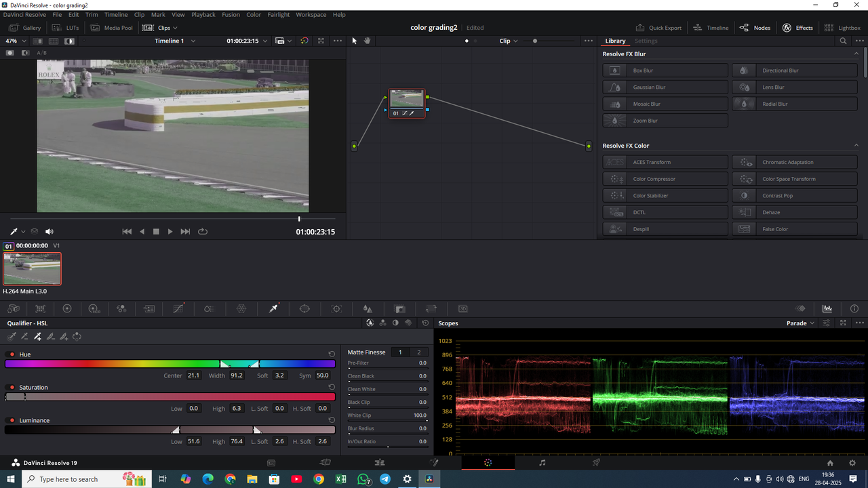Open the Curves palette
Viewport: 868px width, 488px height.
pos(178,308)
